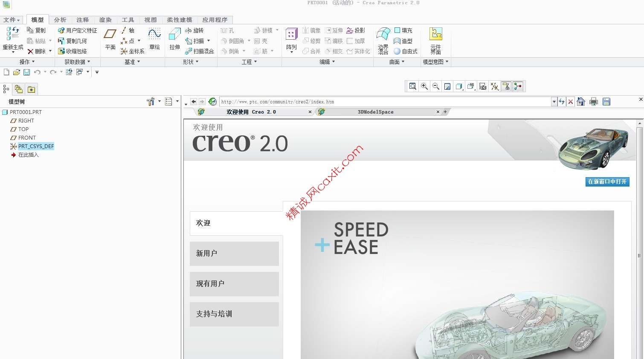Expand the 获取数据 (Get Data) group dropdown
The height and width of the screenshot is (359, 644).
(x=77, y=62)
